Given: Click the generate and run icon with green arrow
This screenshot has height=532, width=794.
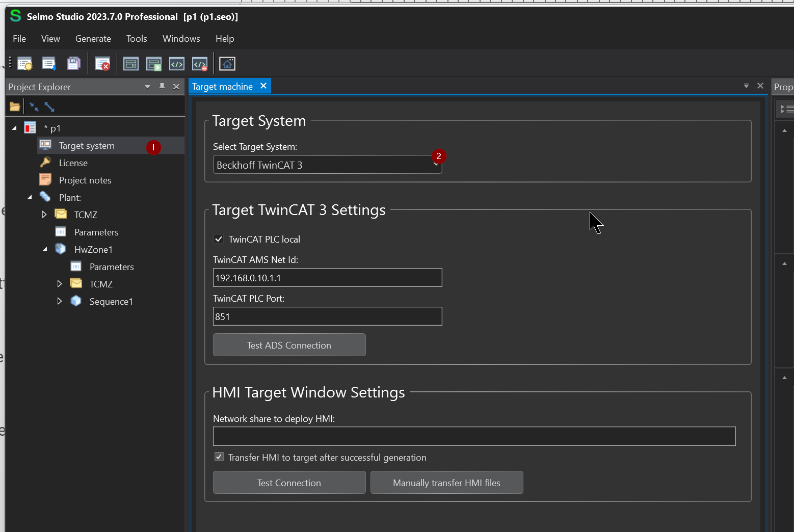Looking at the screenshot, I should [153, 64].
